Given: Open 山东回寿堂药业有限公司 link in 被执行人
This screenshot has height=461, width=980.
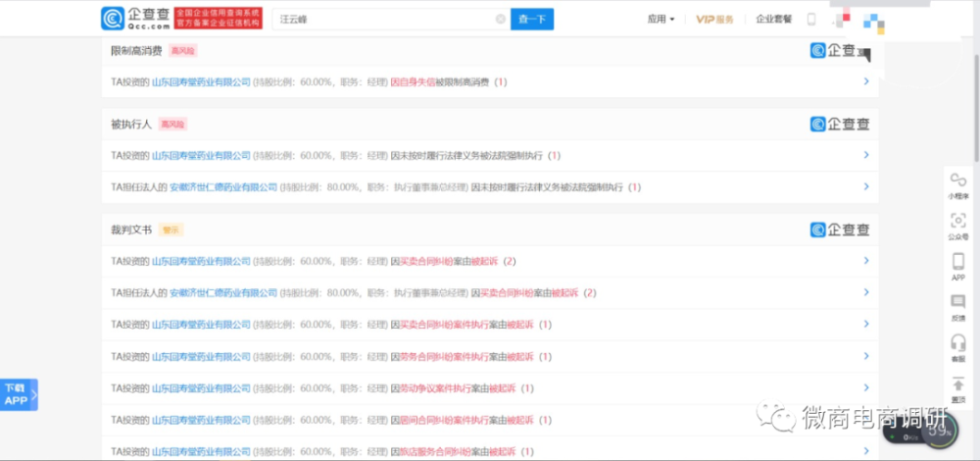Looking at the screenshot, I should [201, 156].
